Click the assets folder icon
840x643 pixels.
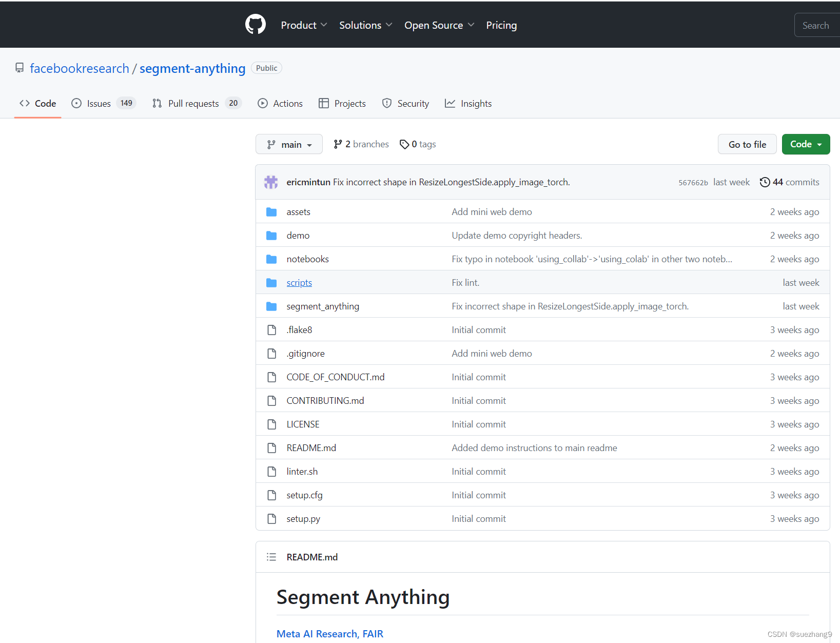click(271, 212)
